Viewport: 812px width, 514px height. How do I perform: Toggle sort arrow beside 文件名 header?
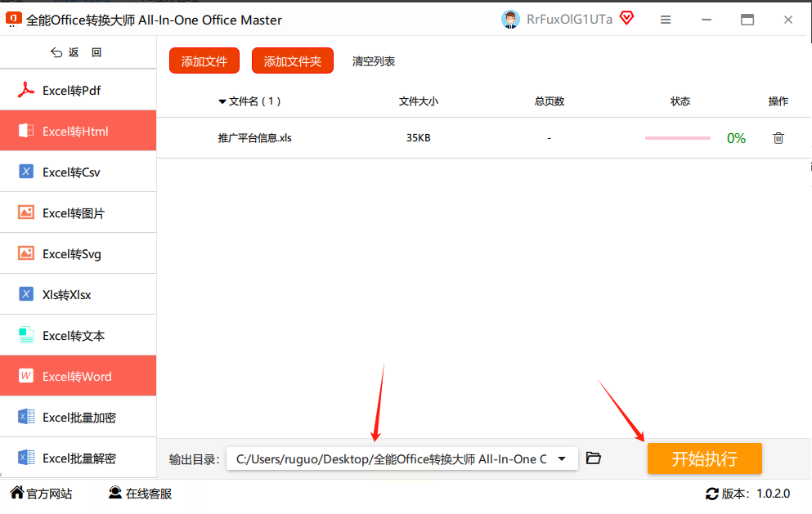(222, 101)
